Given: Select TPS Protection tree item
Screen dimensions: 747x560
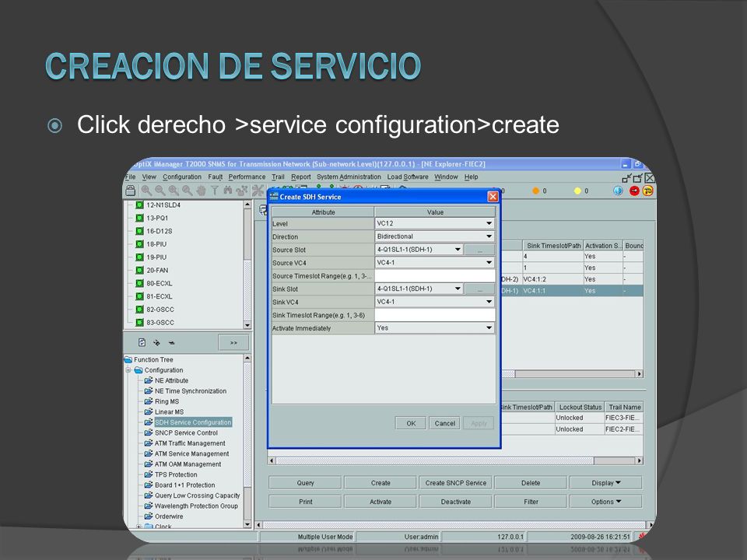Looking at the screenshot, I should click(x=176, y=474).
